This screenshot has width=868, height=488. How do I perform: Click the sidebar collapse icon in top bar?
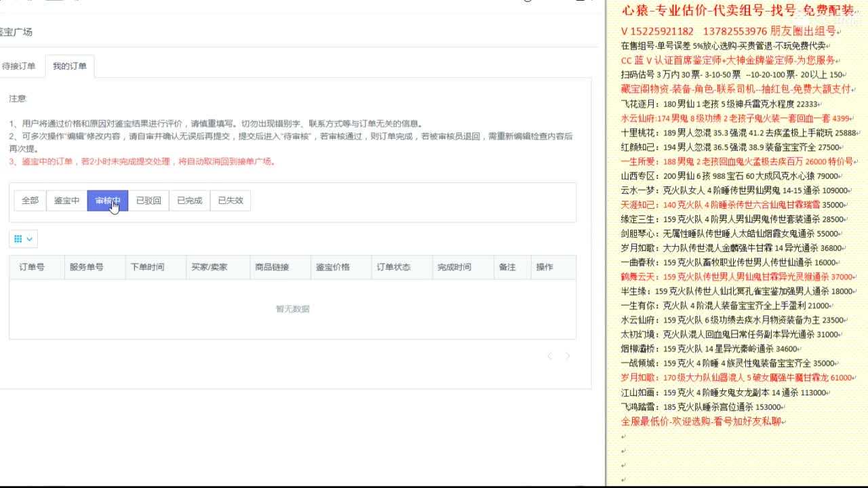click(x=31, y=3)
